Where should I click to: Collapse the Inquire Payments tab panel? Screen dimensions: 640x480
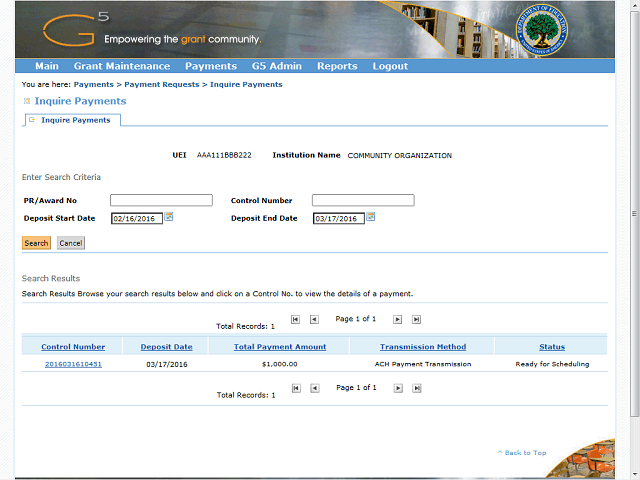coord(32,120)
